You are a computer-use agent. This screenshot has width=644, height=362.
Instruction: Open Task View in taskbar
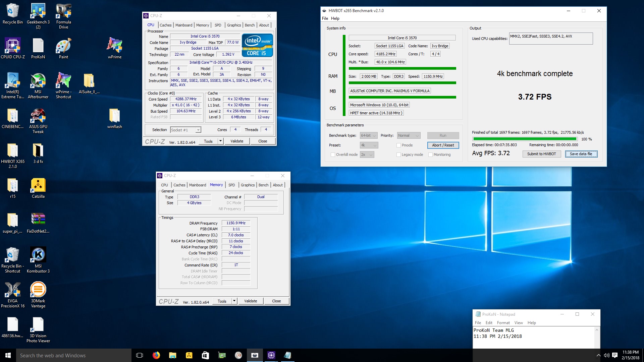click(140, 355)
